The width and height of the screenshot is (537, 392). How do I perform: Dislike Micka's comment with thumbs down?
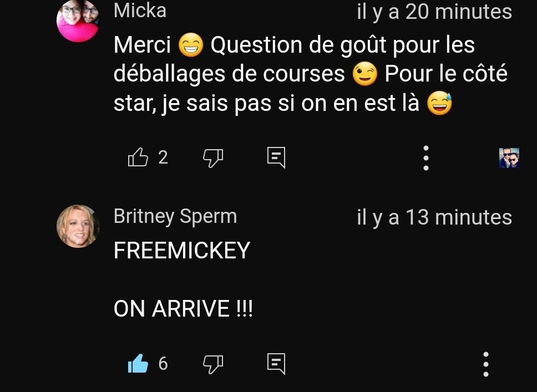213,158
